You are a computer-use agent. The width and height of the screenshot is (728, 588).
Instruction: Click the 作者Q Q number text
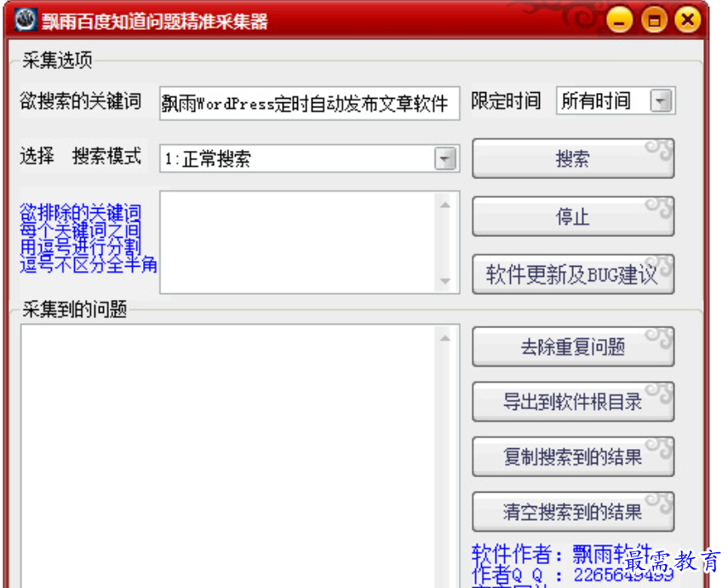pos(572,575)
